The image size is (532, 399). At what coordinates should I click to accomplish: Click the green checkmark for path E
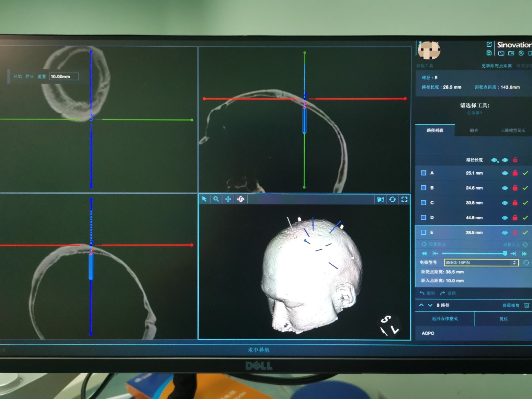click(x=525, y=232)
